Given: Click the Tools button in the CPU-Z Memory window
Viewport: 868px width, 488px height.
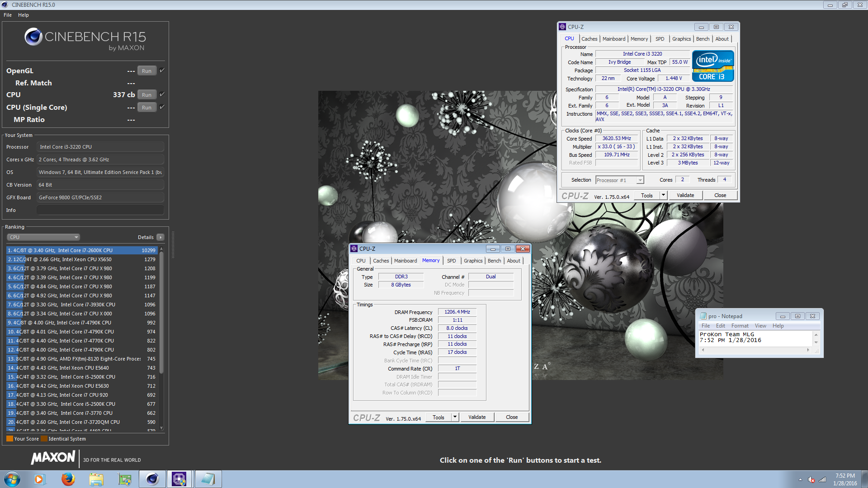Looking at the screenshot, I should [439, 417].
